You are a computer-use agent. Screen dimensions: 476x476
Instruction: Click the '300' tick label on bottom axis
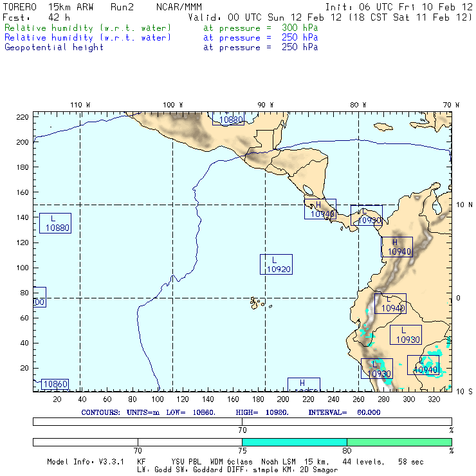pos(408,399)
